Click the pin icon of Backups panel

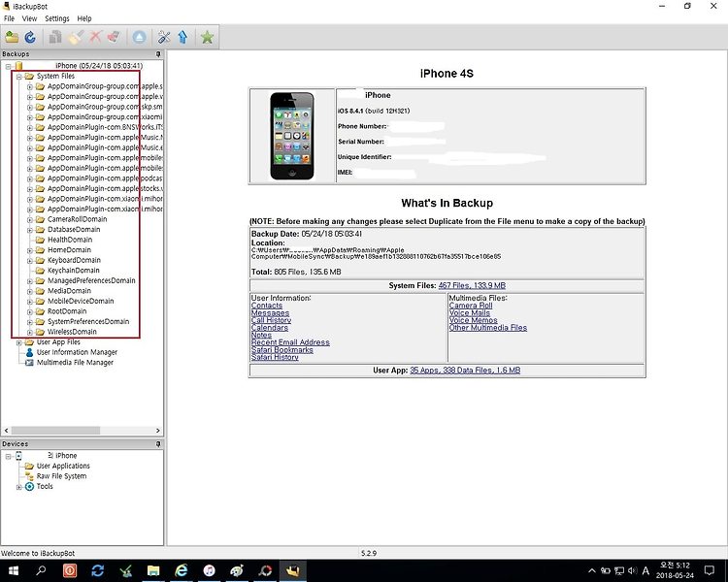coord(158,54)
